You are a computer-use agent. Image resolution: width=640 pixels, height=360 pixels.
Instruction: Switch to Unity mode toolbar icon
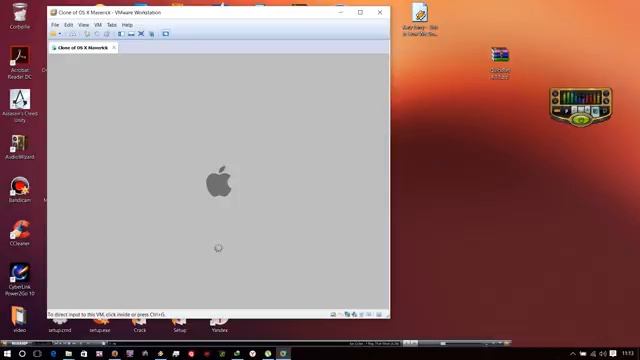click(151, 34)
